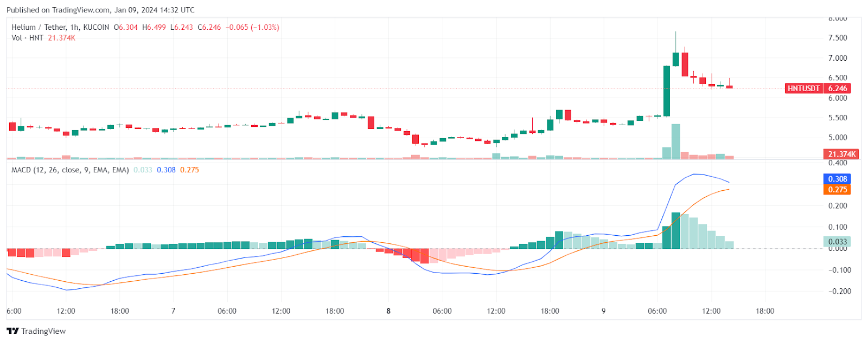Click the blue 0.308 MACD axis label

[x=837, y=179]
